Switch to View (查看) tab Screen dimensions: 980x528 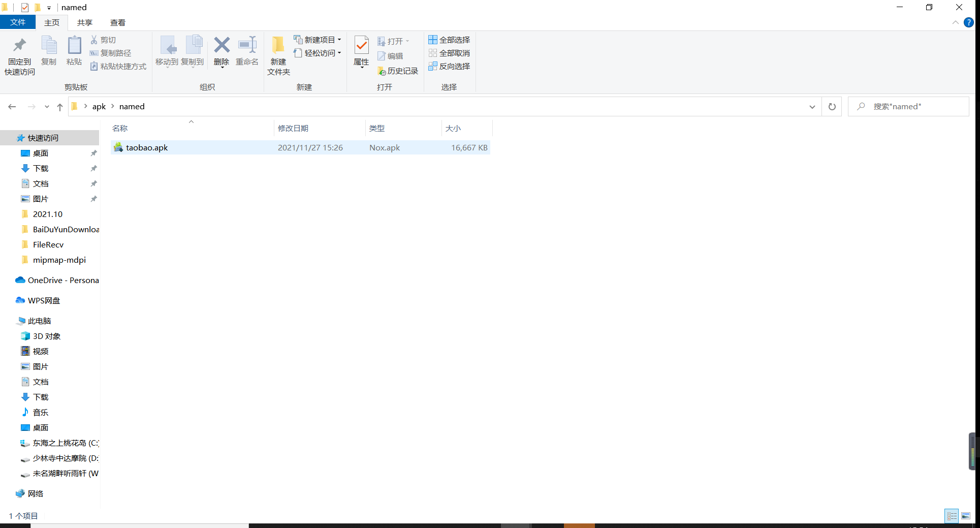coord(118,22)
